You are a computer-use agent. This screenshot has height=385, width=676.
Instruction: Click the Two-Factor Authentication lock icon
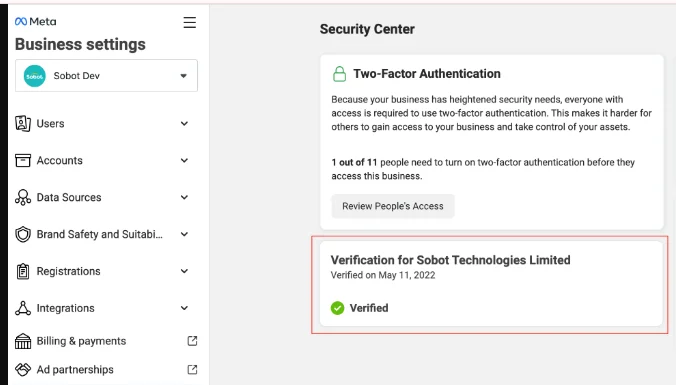(x=339, y=74)
